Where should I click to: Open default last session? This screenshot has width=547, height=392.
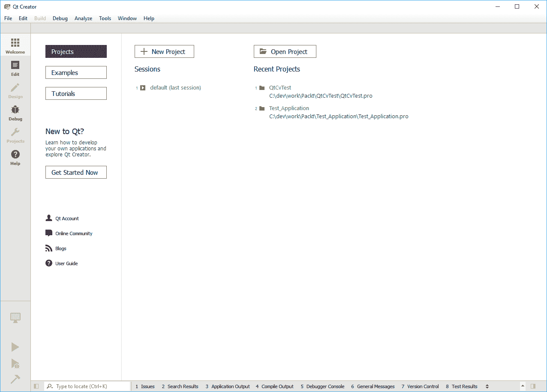tap(175, 88)
